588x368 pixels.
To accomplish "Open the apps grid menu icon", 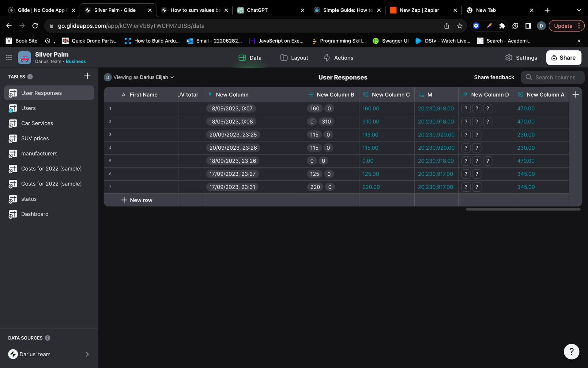I will [x=9, y=58].
